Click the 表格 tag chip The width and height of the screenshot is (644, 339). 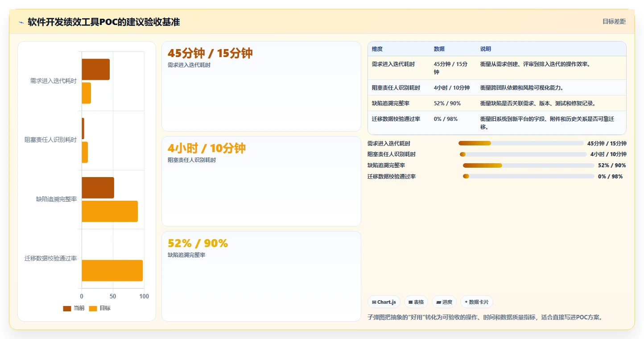[416, 302]
